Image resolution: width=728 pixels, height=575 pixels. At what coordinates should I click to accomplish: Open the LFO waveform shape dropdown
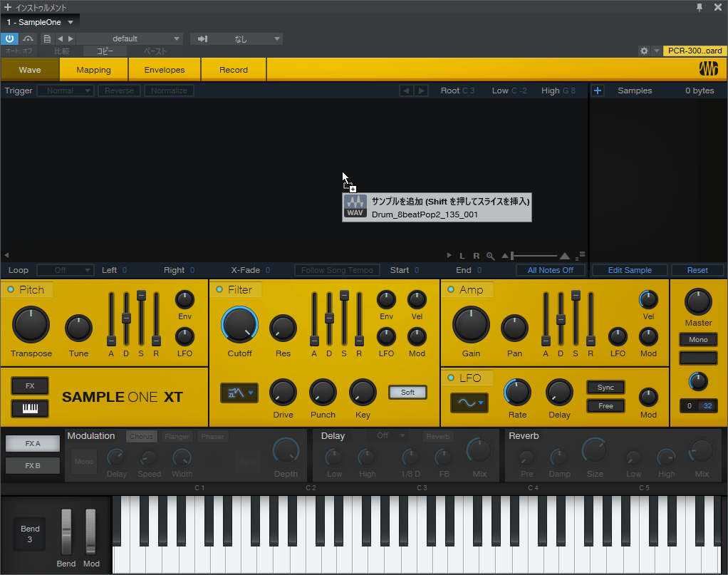(470, 403)
